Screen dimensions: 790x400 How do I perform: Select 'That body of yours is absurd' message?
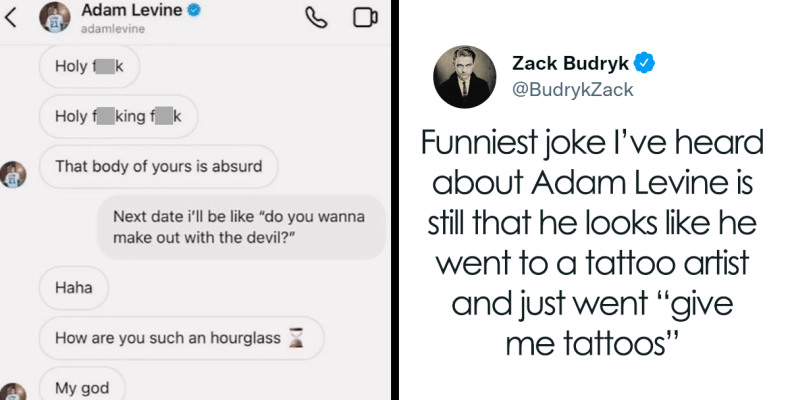tap(158, 167)
